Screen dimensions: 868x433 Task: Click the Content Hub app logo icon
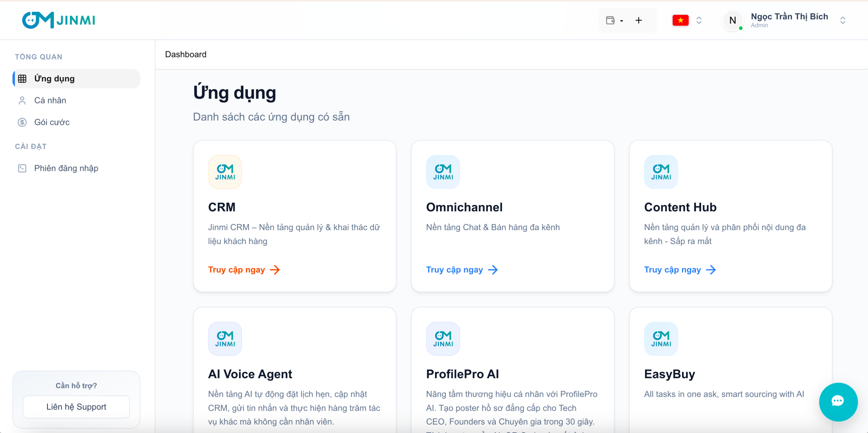coord(661,172)
